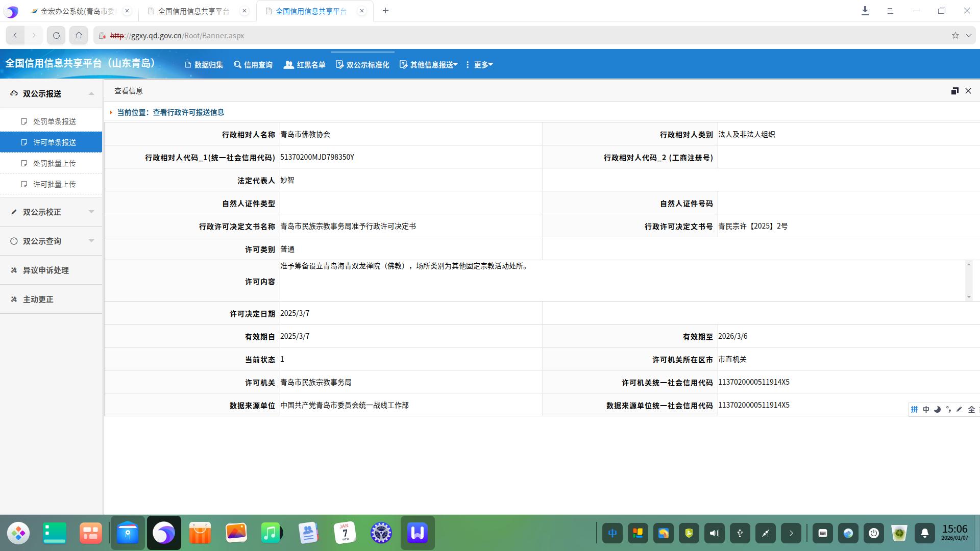Image resolution: width=980 pixels, height=551 pixels.
Task: Toggle 全 full-width mode in IME bar
Action: (x=971, y=409)
